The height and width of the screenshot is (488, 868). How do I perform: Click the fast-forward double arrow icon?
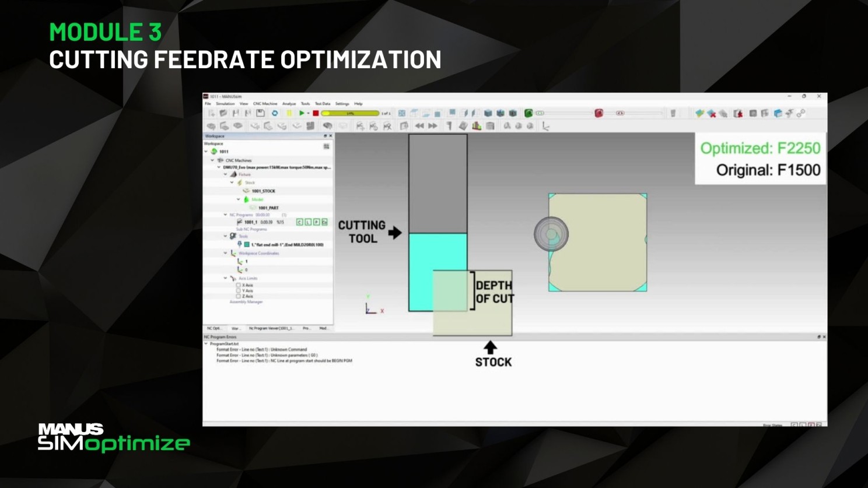(433, 126)
